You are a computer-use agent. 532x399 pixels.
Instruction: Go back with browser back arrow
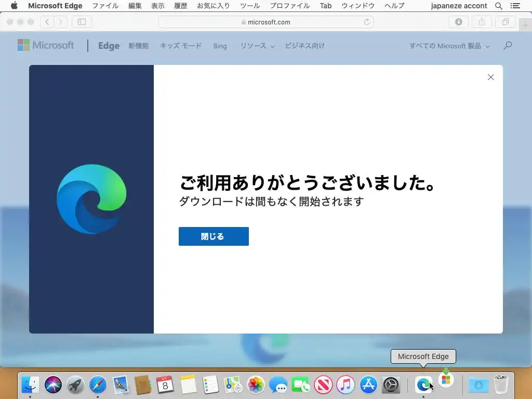coord(47,22)
